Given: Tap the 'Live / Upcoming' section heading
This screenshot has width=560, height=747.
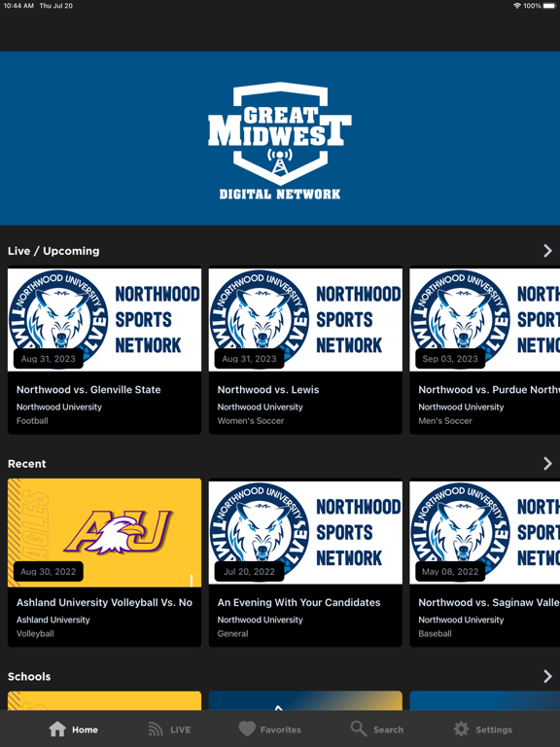Looking at the screenshot, I should coord(53,251).
